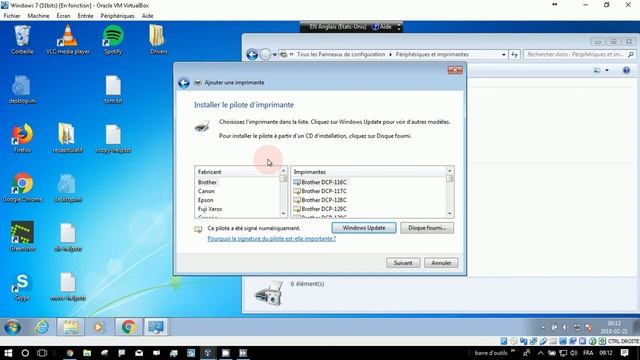Open Écran menu in VirtualBox
The height and width of the screenshot is (360, 640).
63,16
